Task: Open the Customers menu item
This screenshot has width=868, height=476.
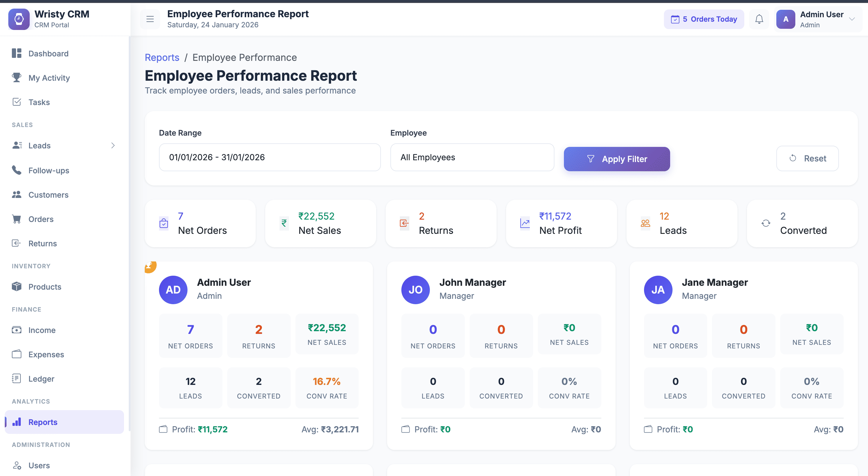Action: click(48, 195)
